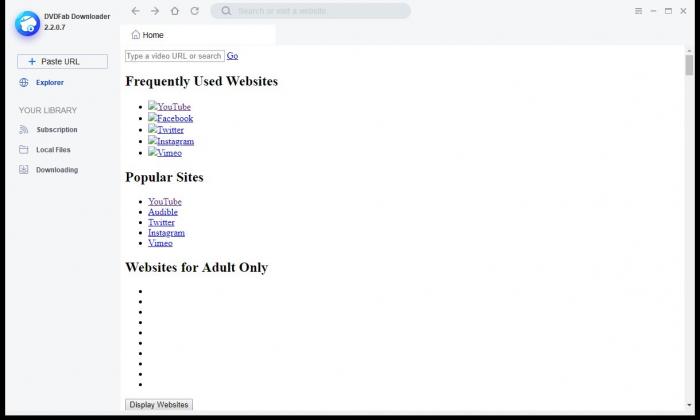Click the Frequently Used Websites heading

click(x=201, y=81)
